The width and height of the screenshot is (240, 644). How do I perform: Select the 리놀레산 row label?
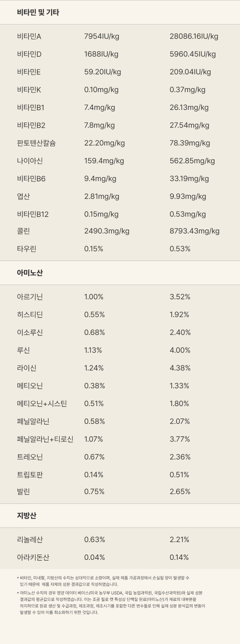pos(30,539)
